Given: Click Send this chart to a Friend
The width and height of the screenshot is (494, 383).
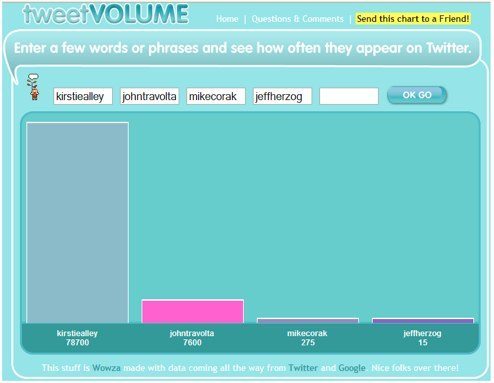Looking at the screenshot, I should click(x=413, y=19).
